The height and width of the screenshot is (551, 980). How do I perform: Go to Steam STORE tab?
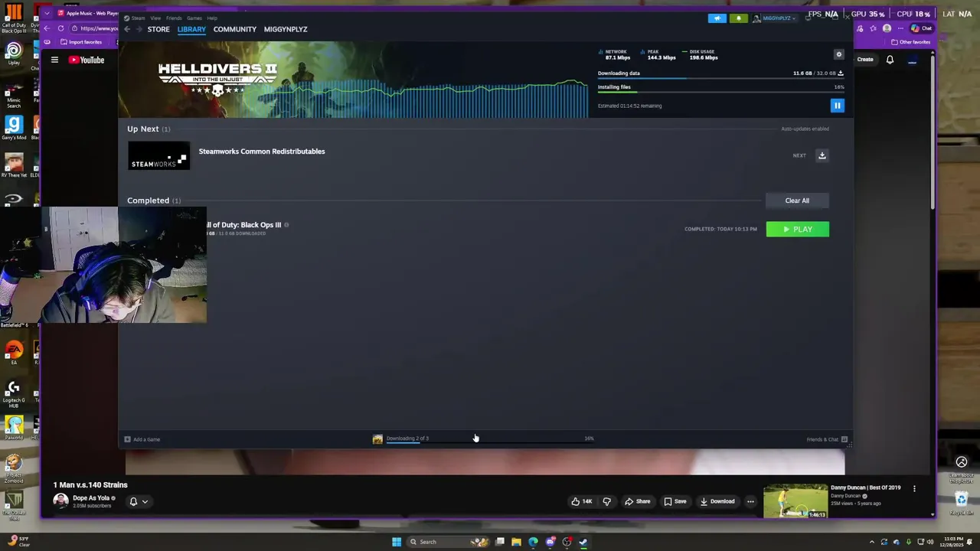(158, 29)
